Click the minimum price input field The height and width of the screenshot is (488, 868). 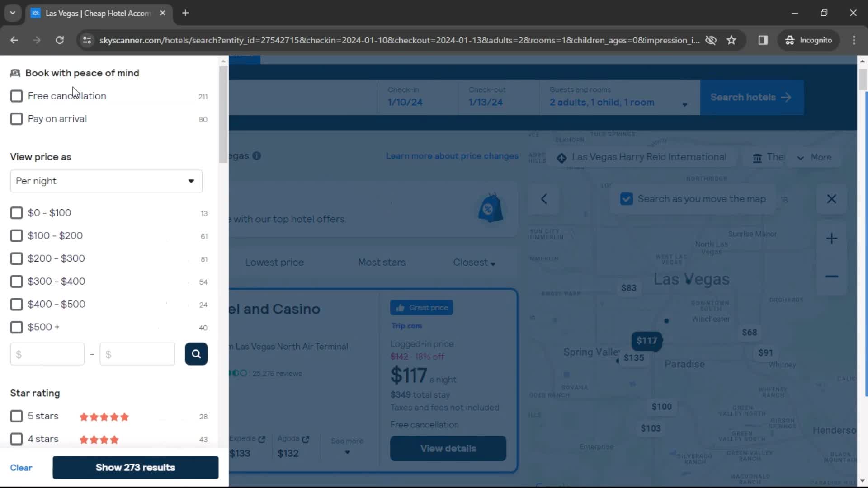click(47, 354)
